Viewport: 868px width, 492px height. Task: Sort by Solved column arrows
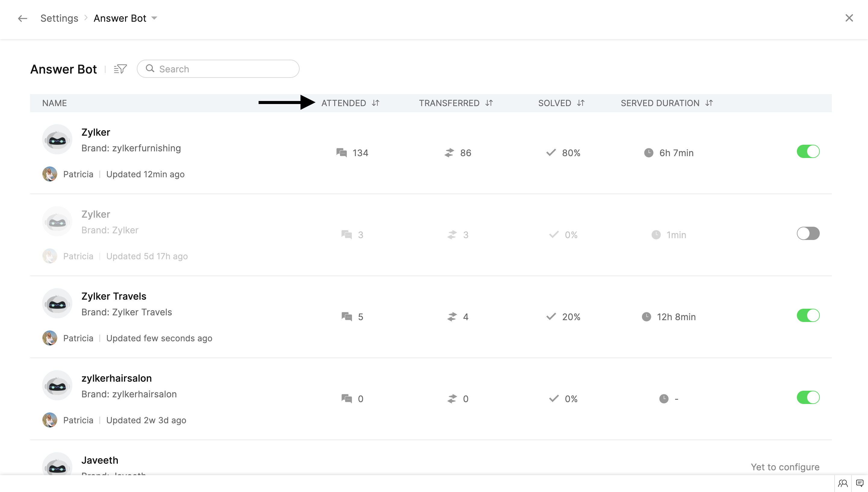point(580,103)
